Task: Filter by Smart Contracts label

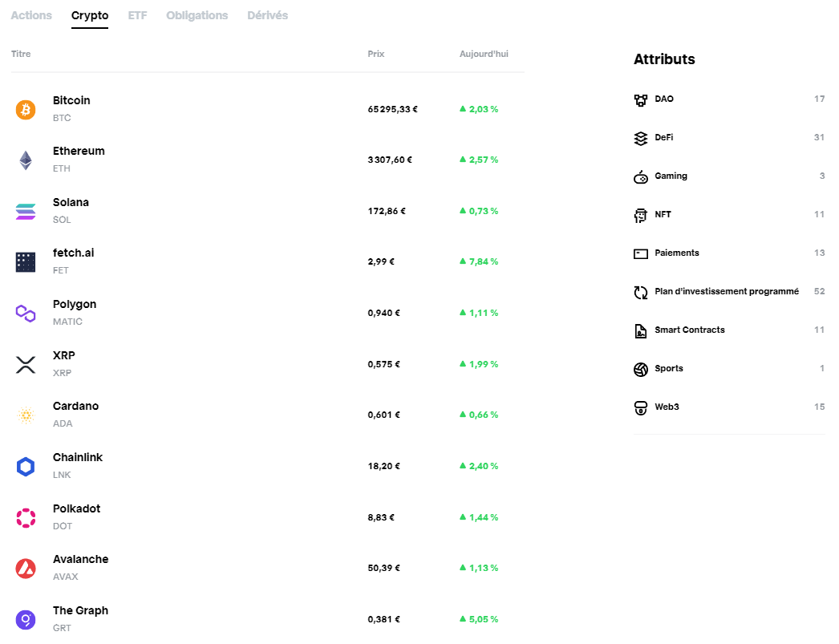Action: [690, 330]
